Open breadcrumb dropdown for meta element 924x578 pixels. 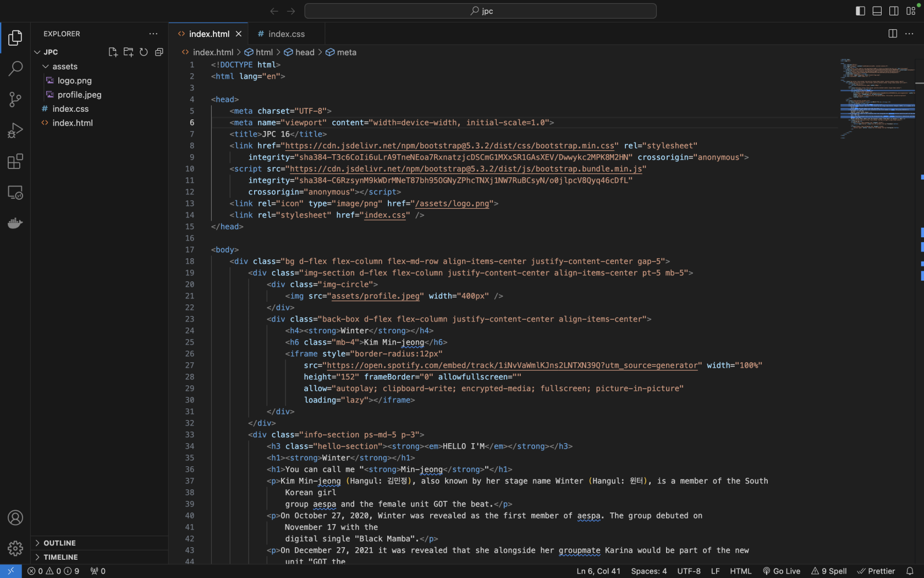(341, 52)
